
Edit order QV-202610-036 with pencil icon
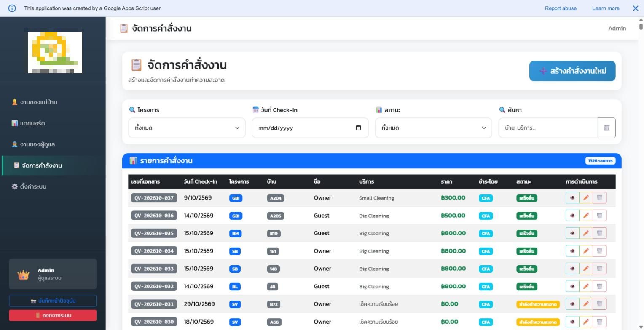pos(586,216)
